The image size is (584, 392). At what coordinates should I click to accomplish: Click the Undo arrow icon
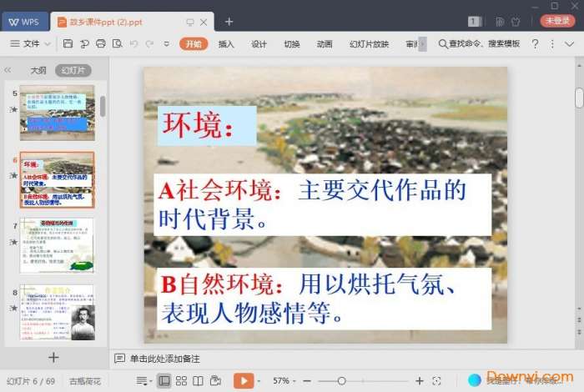pyautogui.click(x=134, y=44)
